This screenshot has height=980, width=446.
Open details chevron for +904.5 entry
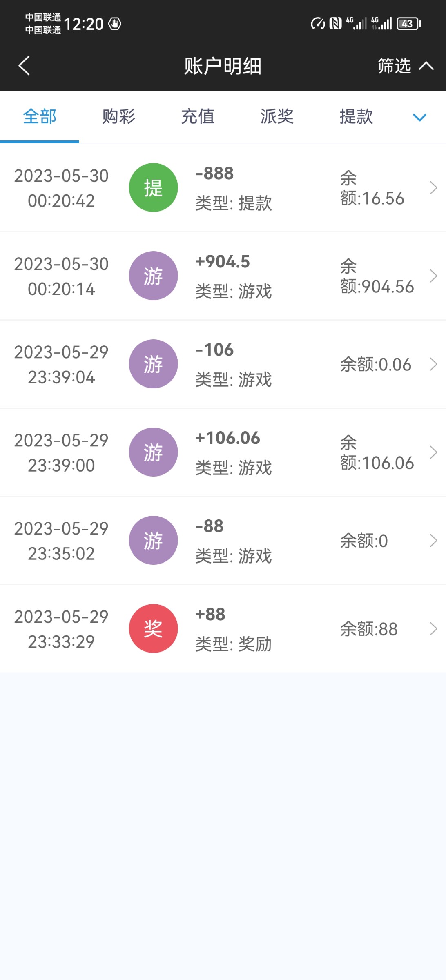coord(433,276)
